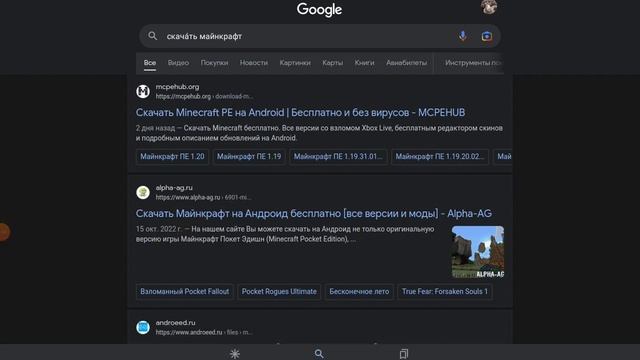Click the Майнкрафт ПЕ 1.20 chip
The image size is (640, 360).
(172, 157)
